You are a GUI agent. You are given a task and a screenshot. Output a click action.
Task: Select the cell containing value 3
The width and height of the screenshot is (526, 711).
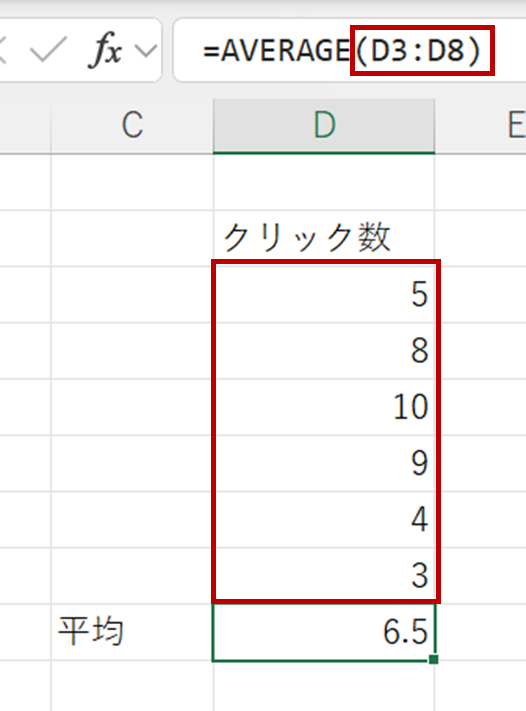[324, 576]
